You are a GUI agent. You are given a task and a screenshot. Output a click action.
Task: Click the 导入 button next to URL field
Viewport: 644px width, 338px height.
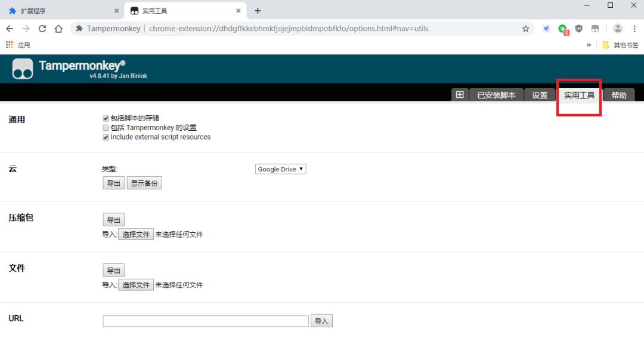[321, 321]
